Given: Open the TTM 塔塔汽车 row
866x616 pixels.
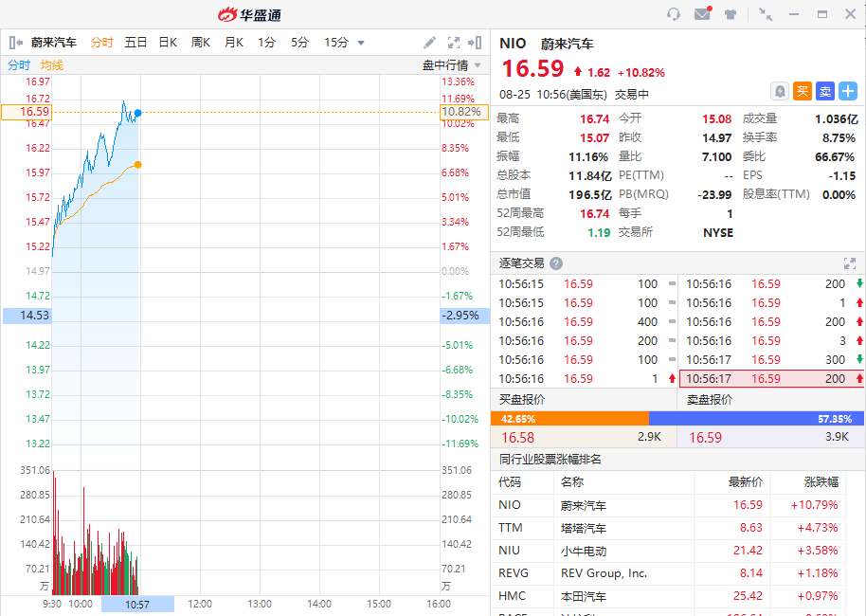Looking at the screenshot, I should pos(668,528).
